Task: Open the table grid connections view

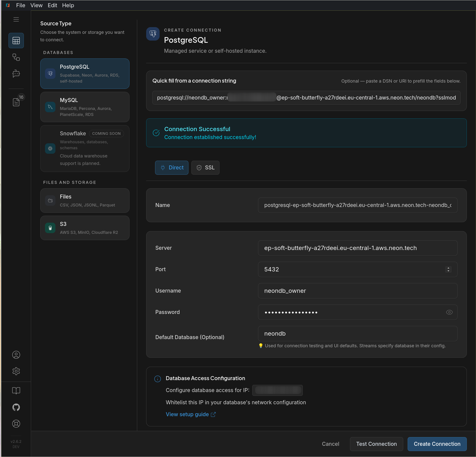Action: (16, 41)
